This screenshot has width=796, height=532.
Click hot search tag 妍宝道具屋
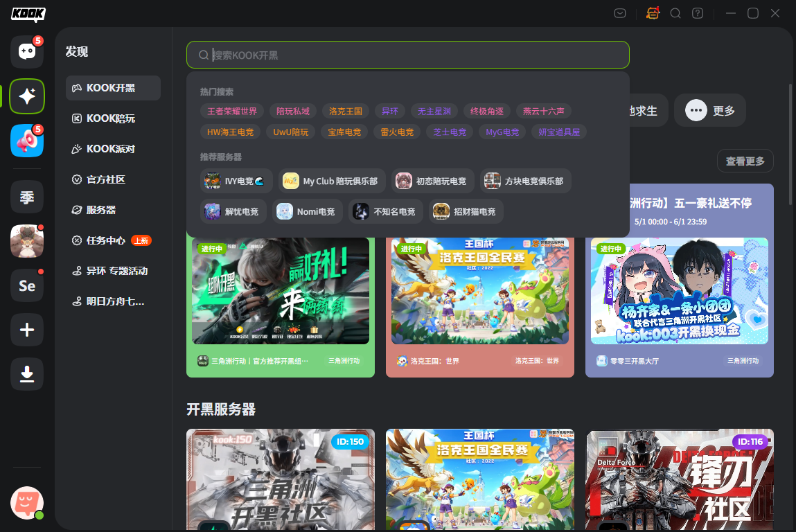[559, 132]
